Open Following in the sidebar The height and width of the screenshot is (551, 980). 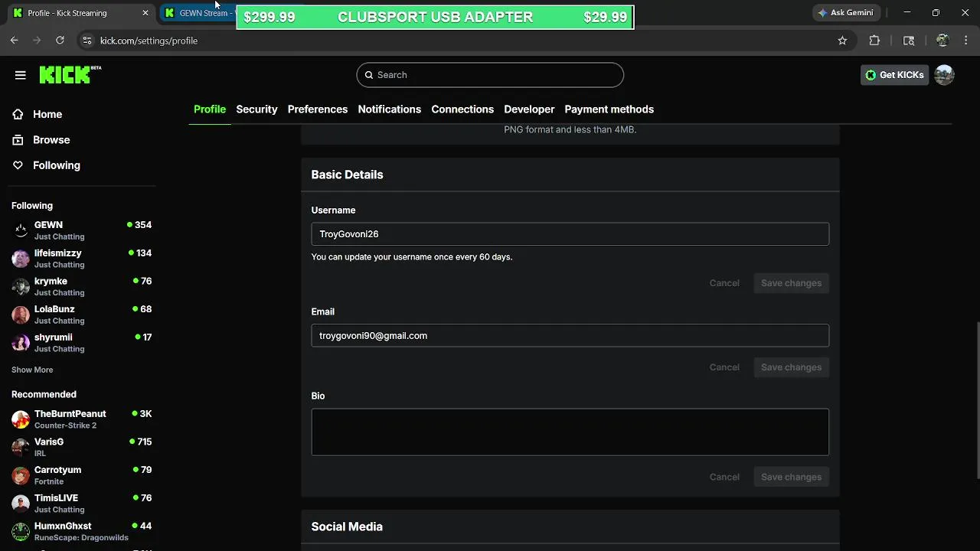coord(56,165)
